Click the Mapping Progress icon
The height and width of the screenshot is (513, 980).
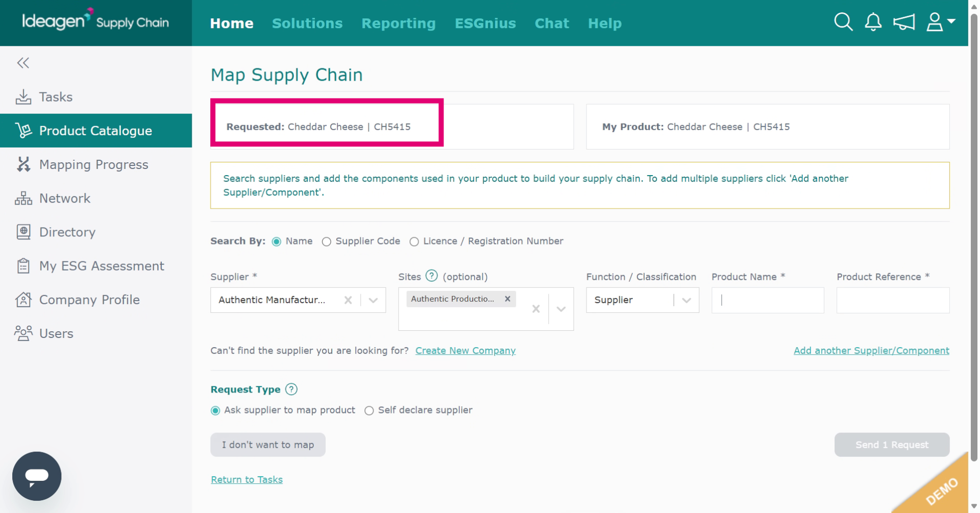[x=23, y=164]
